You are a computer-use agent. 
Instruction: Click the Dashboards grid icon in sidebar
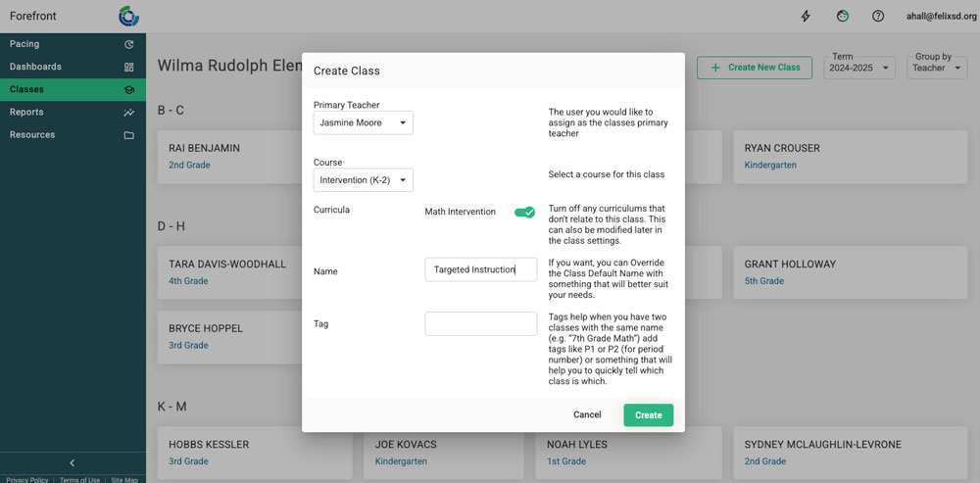(x=128, y=67)
